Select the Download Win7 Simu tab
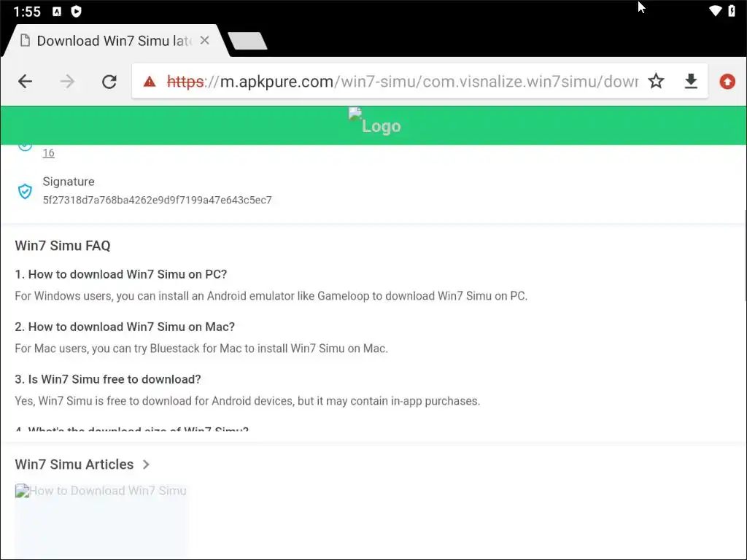 tap(115, 41)
